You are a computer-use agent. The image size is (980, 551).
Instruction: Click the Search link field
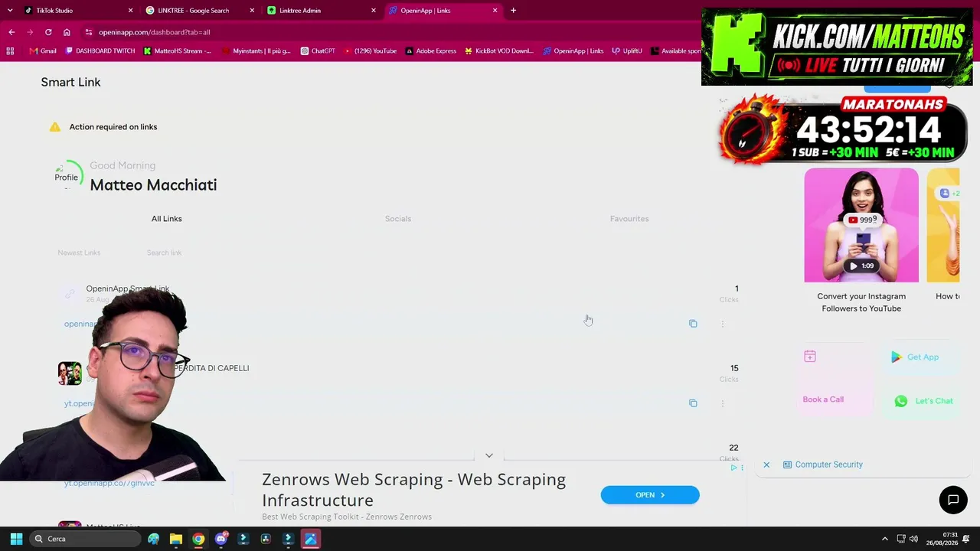(165, 253)
